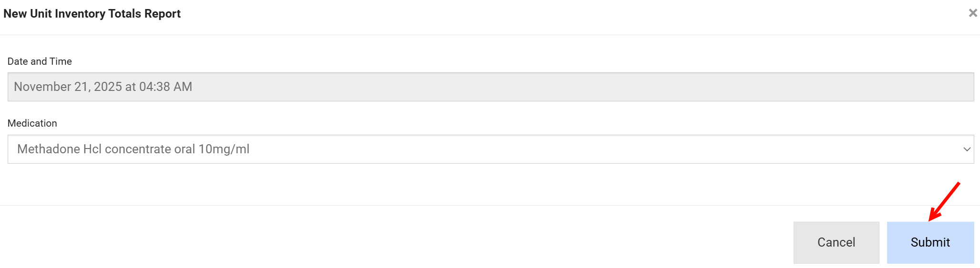The height and width of the screenshot is (268, 980).
Task: Click the dialog title "New Unit Inventory Totals Report"
Action: [92, 14]
